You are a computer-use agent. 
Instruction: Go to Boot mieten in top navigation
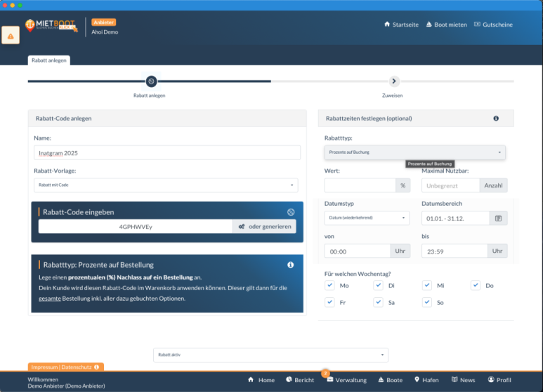coord(445,25)
